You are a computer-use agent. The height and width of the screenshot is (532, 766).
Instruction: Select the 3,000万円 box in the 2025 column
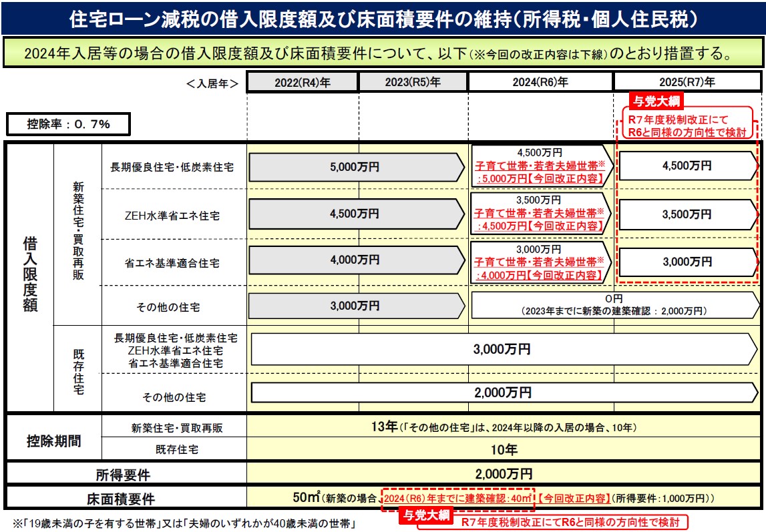point(688,262)
